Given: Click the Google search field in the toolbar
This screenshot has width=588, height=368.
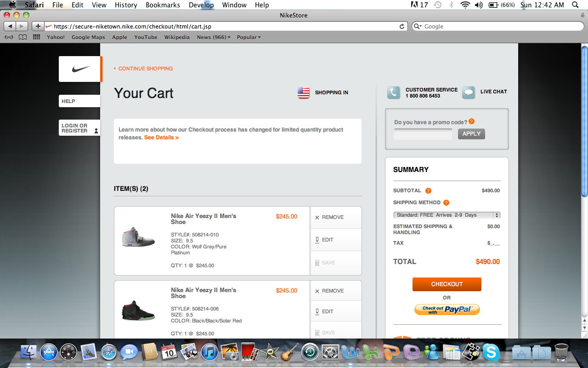Looking at the screenshot, I should [497, 27].
